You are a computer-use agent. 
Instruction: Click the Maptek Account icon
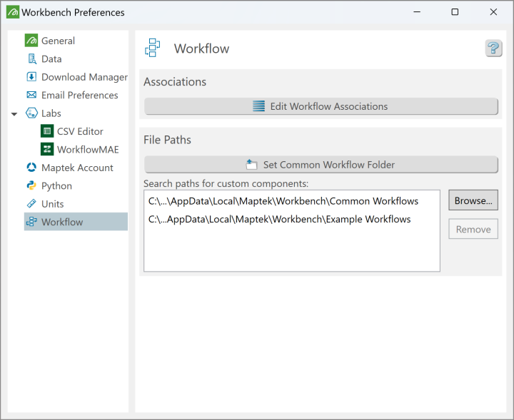(31, 168)
